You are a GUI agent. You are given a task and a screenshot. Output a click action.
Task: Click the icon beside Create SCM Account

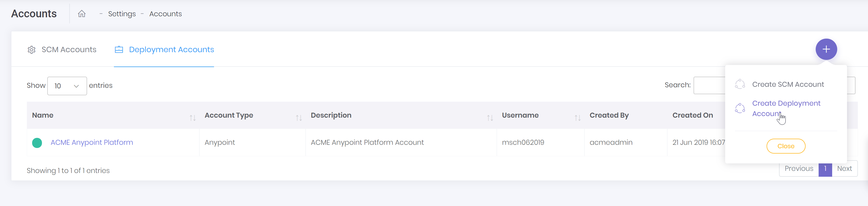[740, 84]
